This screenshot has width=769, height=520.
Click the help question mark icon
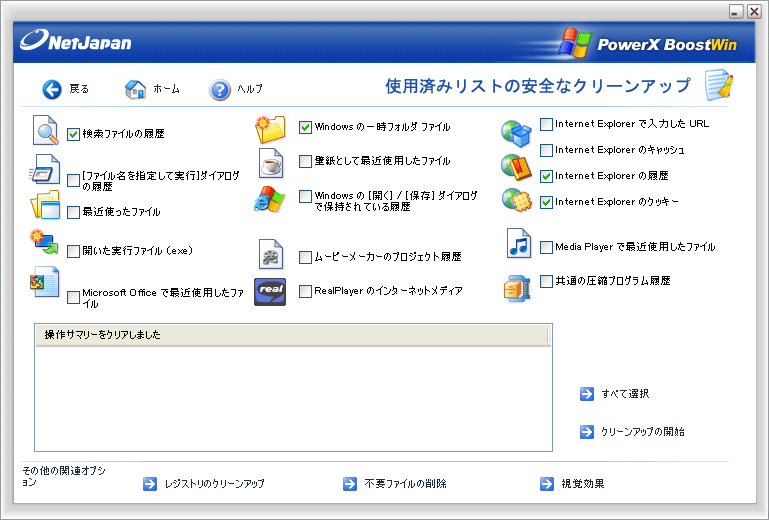[220, 90]
